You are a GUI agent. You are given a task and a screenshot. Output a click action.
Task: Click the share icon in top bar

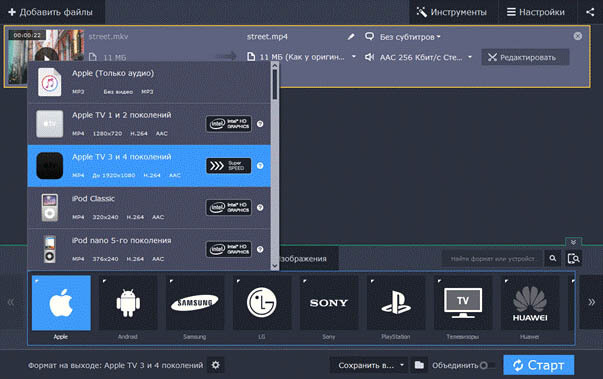[590, 12]
